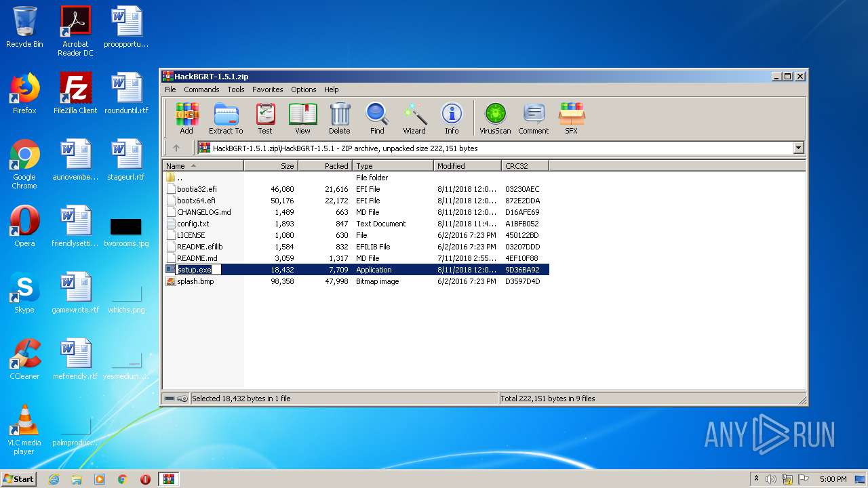The width and height of the screenshot is (868, 488).
Task: Open Recycle Bin desktop icon
Action: (24, 27)
